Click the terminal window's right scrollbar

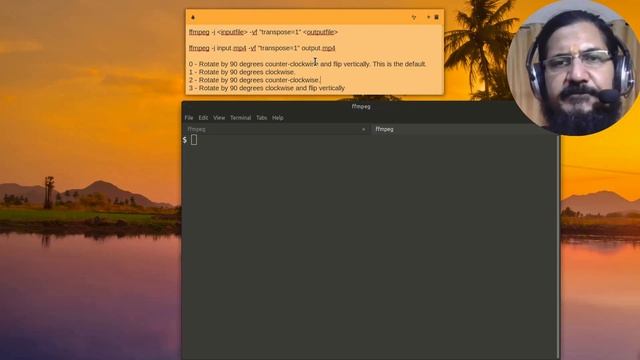pos(558,247)
